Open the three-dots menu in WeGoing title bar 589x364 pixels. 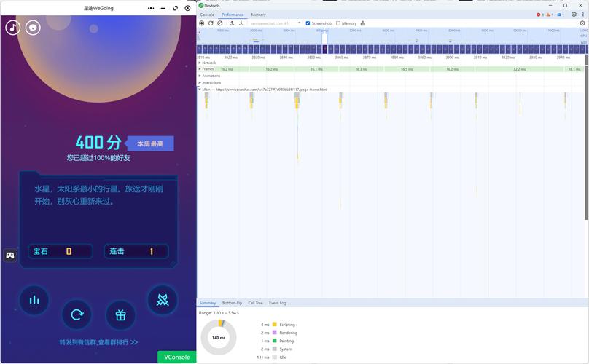pos(151,8)
